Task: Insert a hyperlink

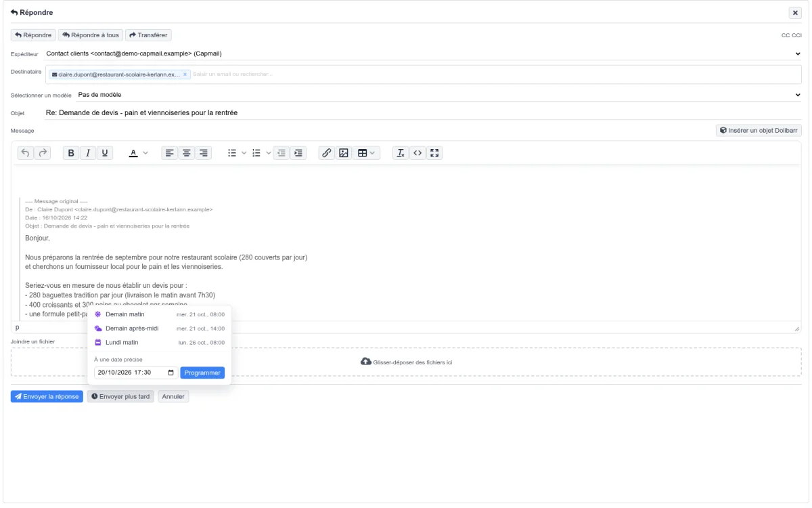Action: click(327, 153)
